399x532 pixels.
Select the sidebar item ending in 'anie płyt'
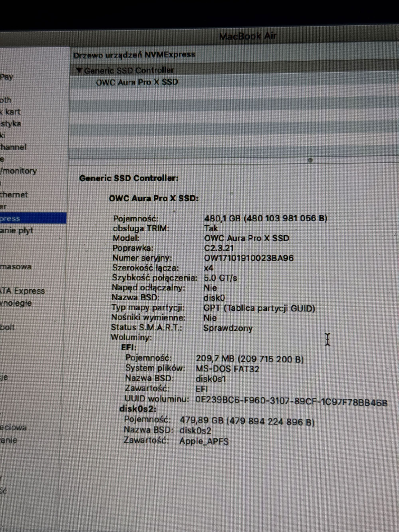pos(17,230)
